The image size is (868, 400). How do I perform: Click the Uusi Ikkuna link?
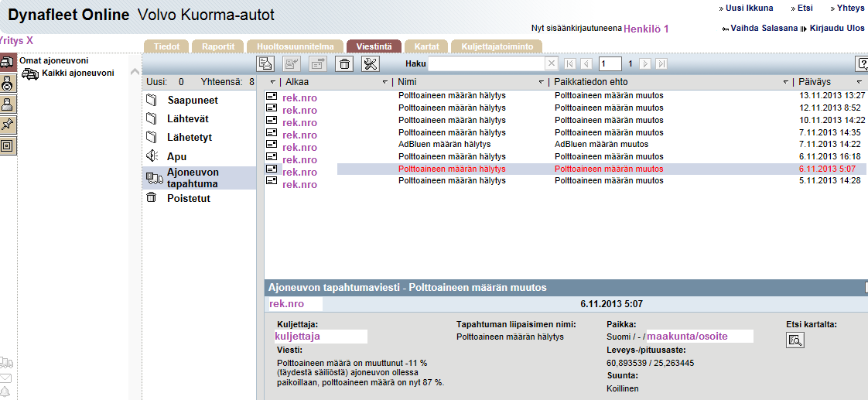(749, 9)
